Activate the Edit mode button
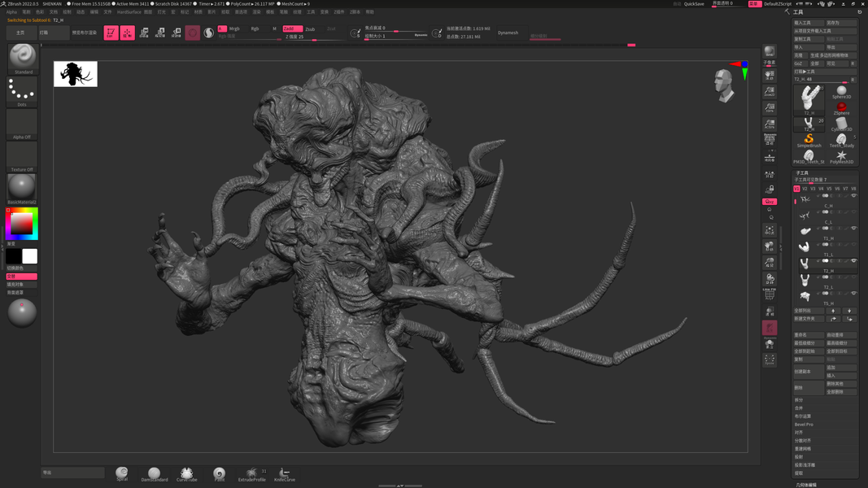This screenshot has width=868, height=488. (x=111, y=33)
